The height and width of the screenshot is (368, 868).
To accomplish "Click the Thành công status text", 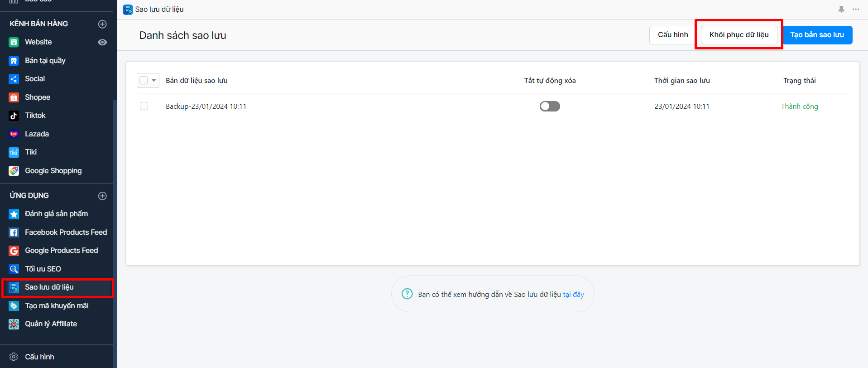I will 800,107.
